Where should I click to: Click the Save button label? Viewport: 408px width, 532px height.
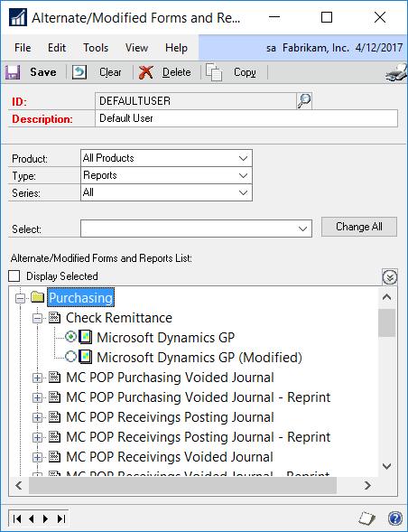(x=43, y=72)
